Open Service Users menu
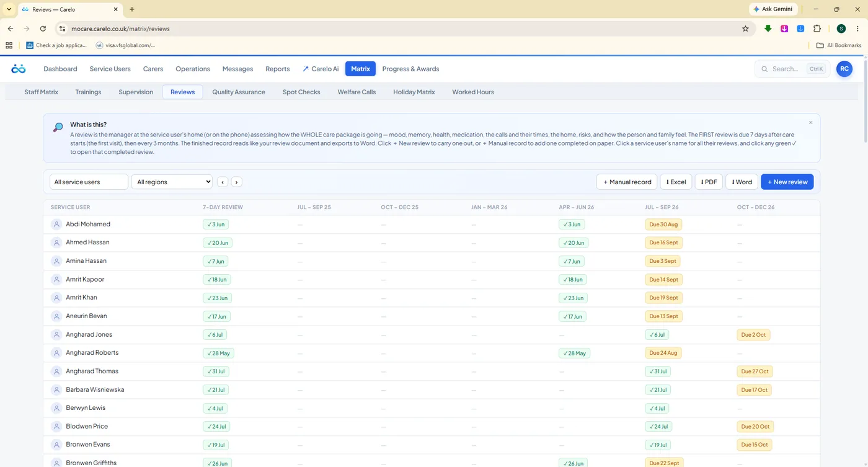868x467 pixels. [x=110, y=69]
